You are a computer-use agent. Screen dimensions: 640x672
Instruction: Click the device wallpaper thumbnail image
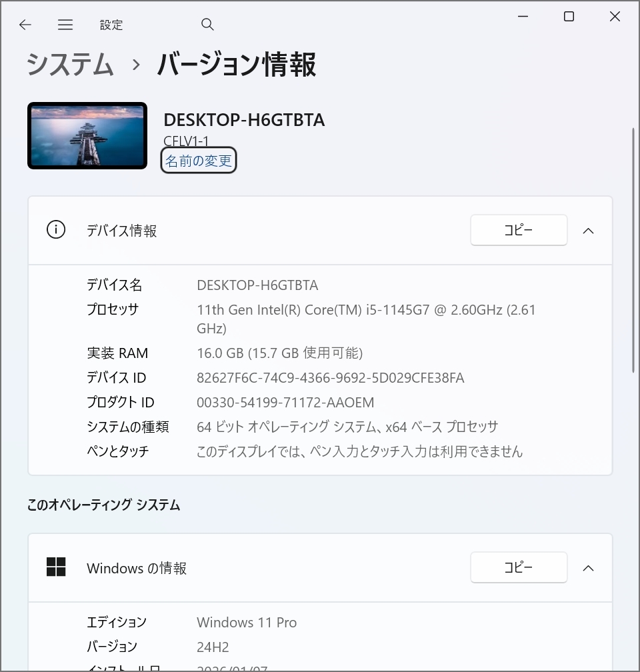point(87,135)
